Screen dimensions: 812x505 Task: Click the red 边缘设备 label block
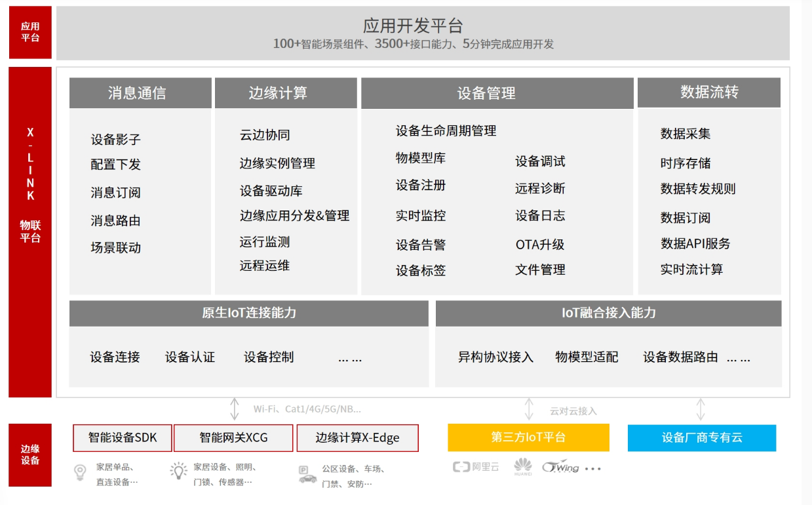click(30, 455)
